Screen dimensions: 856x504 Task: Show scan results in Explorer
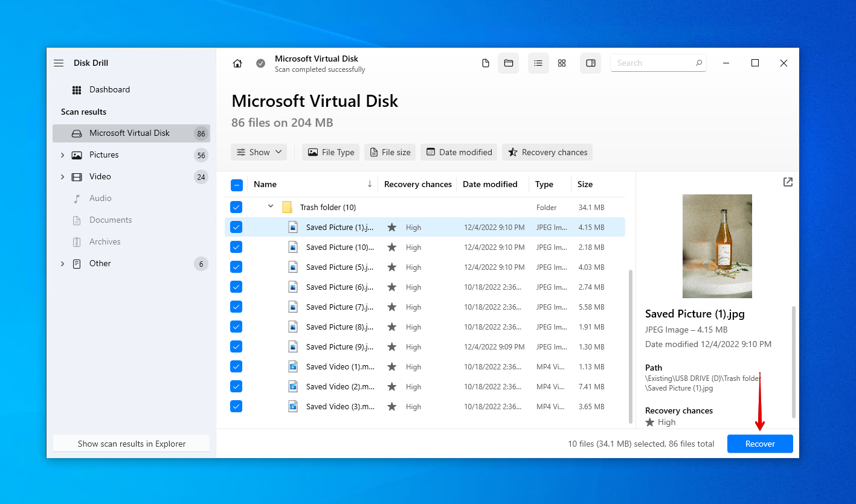pos(131,443)
